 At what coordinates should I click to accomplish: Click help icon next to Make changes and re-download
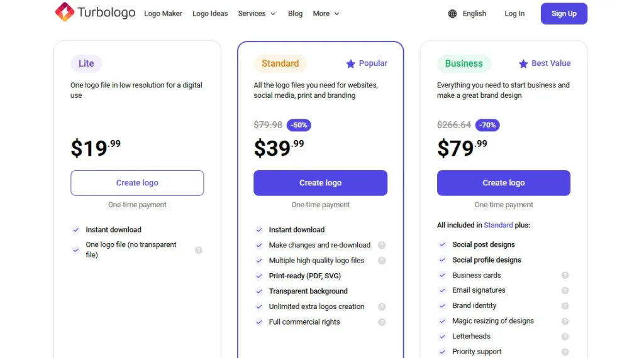click(382, 246)
